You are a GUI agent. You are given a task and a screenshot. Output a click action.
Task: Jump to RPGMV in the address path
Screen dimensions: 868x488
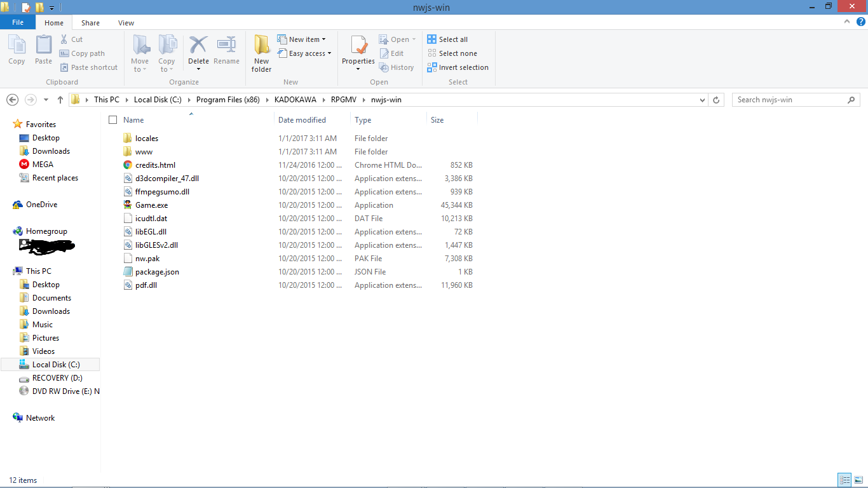[344, 100]
